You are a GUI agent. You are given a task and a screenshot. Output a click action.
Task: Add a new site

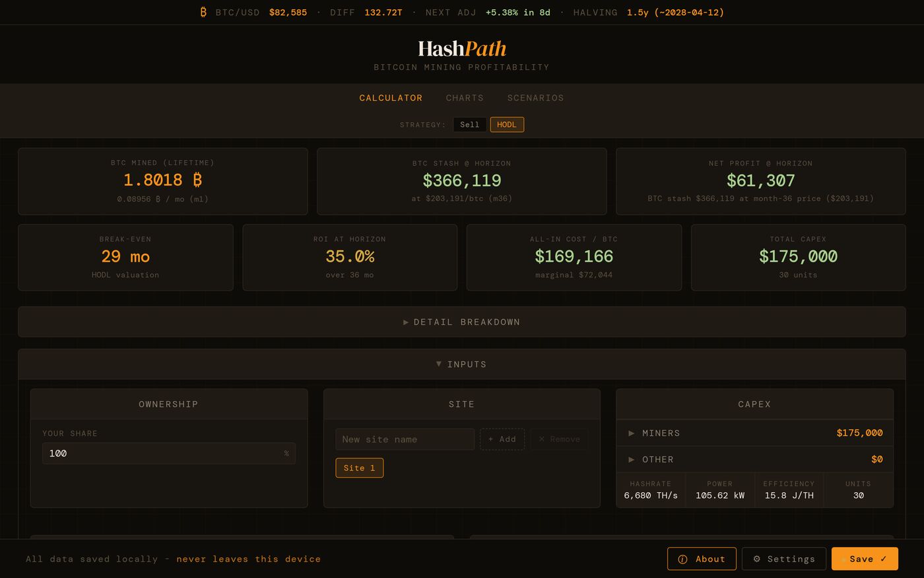(x=502, y=439)
